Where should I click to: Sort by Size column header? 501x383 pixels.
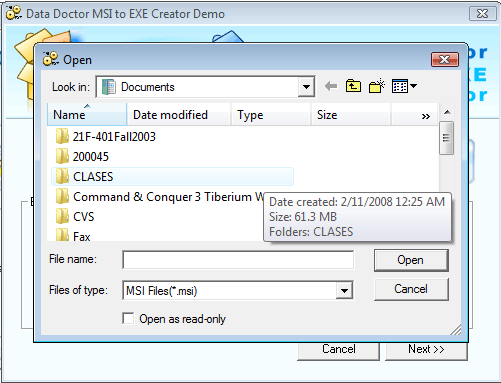351,115
